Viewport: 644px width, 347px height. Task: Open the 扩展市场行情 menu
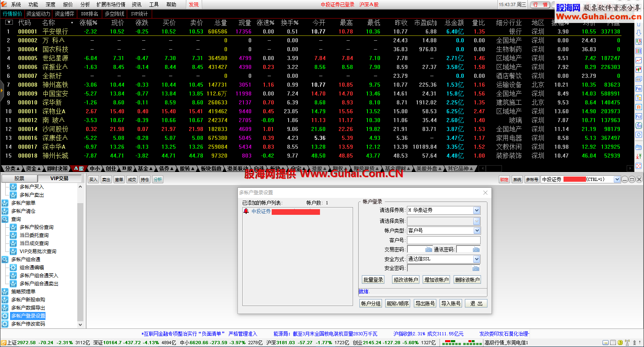111,4
